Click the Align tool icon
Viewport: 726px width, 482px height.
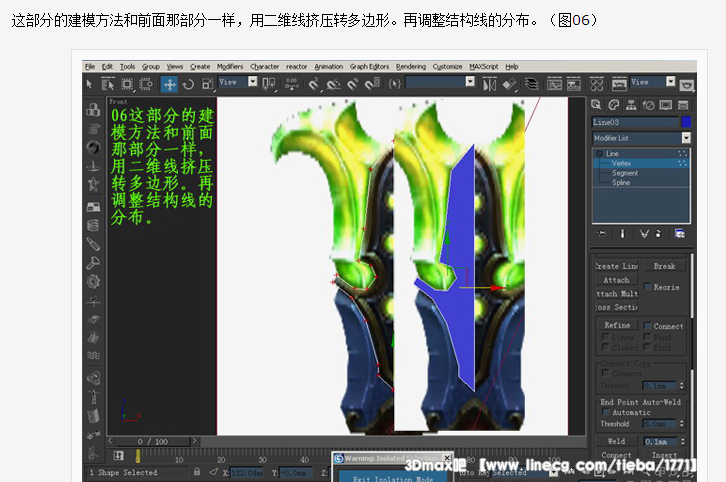click(x=509, y=84)
